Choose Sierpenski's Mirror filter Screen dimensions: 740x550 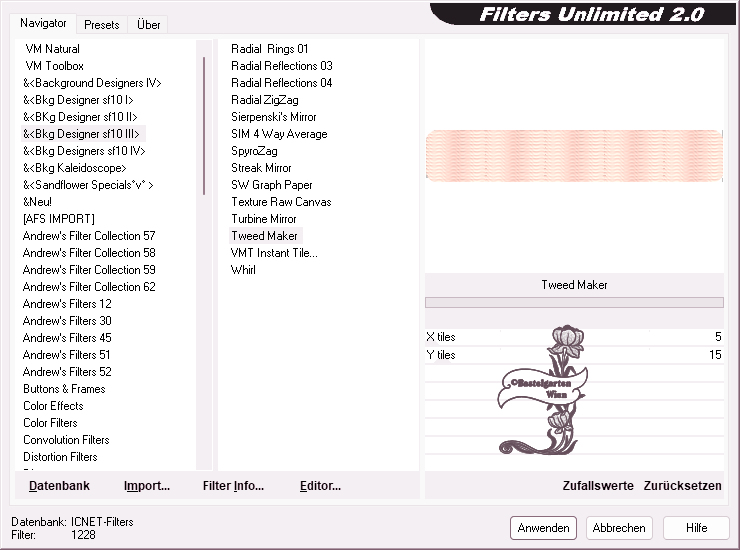click(274, 117)
